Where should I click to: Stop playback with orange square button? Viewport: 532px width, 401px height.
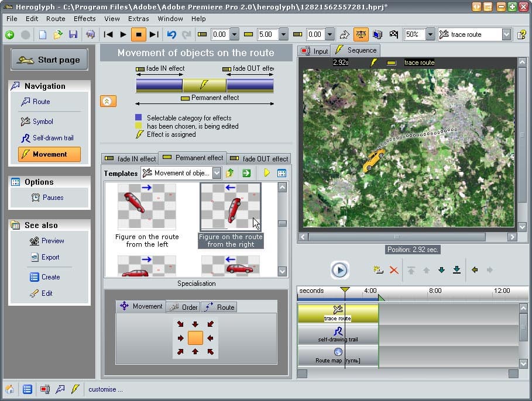[x=139, y=34]
